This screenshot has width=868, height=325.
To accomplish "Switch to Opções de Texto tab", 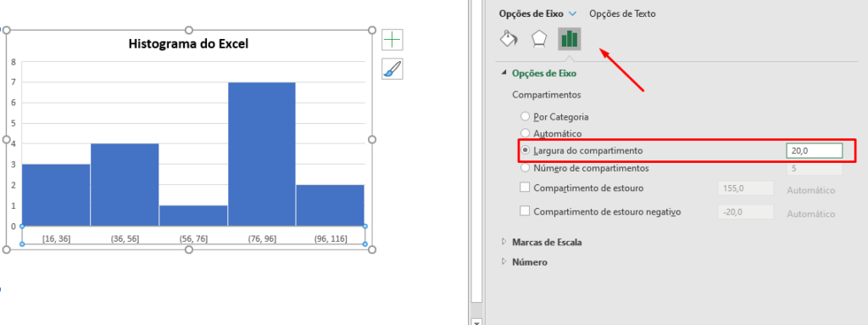I will tap(622, 14).
